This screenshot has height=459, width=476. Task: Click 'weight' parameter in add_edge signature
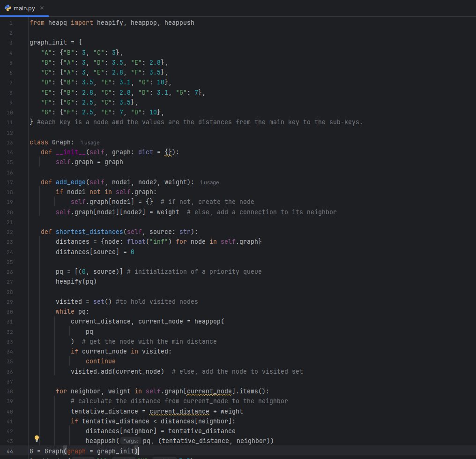(x=176, y=182)
